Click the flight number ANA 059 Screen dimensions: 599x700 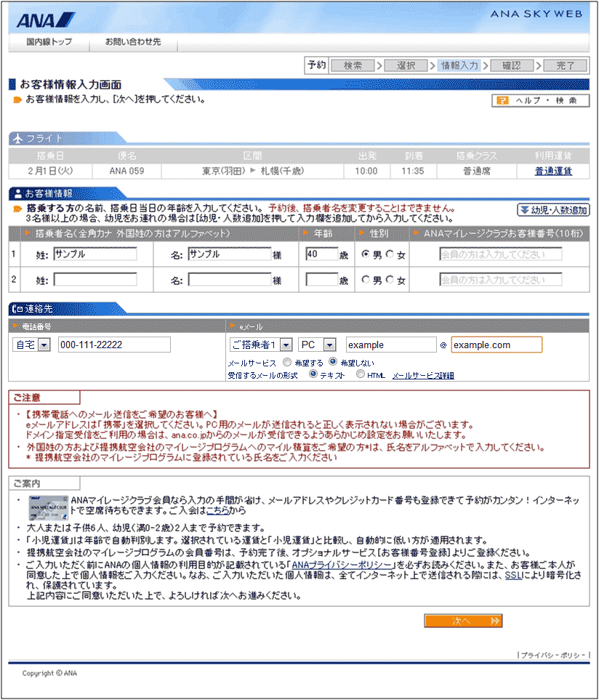126,171
